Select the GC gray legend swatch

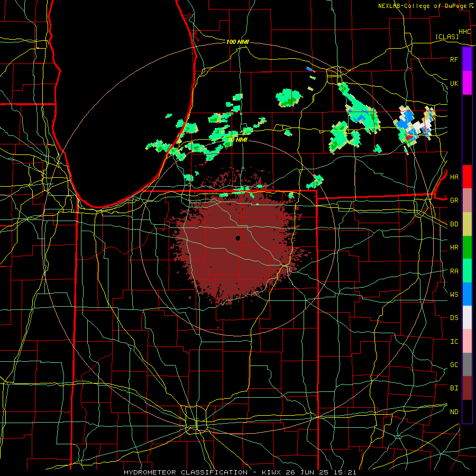(467, 364)
